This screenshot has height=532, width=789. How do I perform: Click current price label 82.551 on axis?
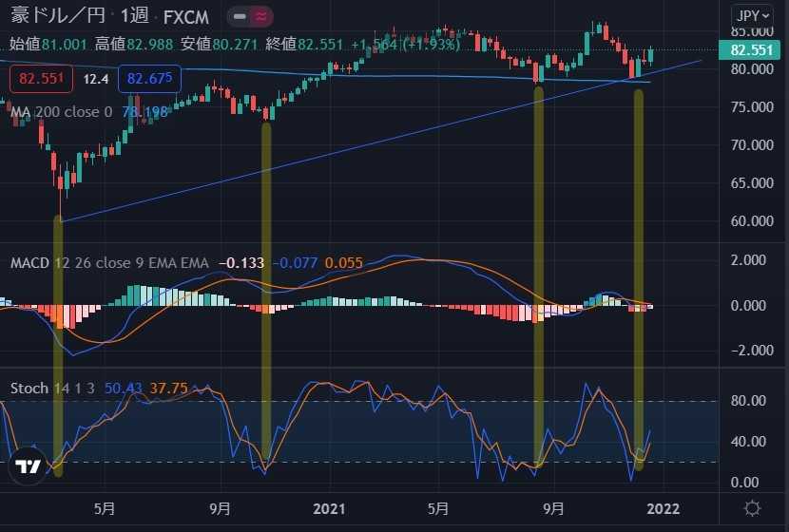coord(751,49)
